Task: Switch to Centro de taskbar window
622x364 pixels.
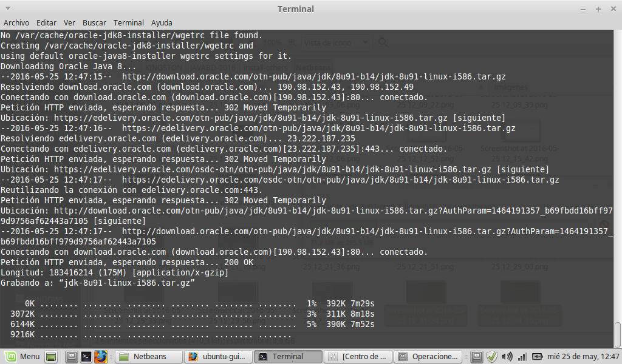Action: pos(357,357)
